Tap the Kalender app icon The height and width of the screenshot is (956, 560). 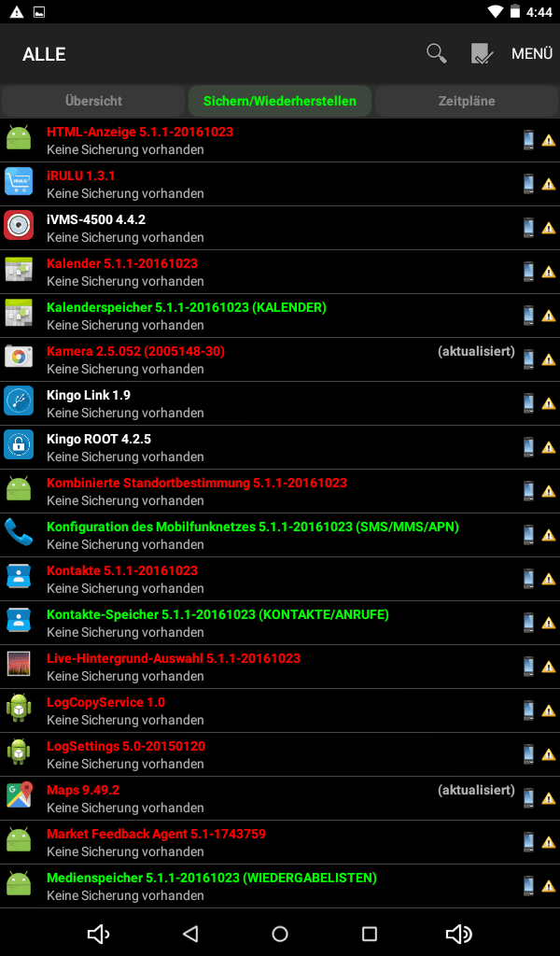tap(19, 270)
